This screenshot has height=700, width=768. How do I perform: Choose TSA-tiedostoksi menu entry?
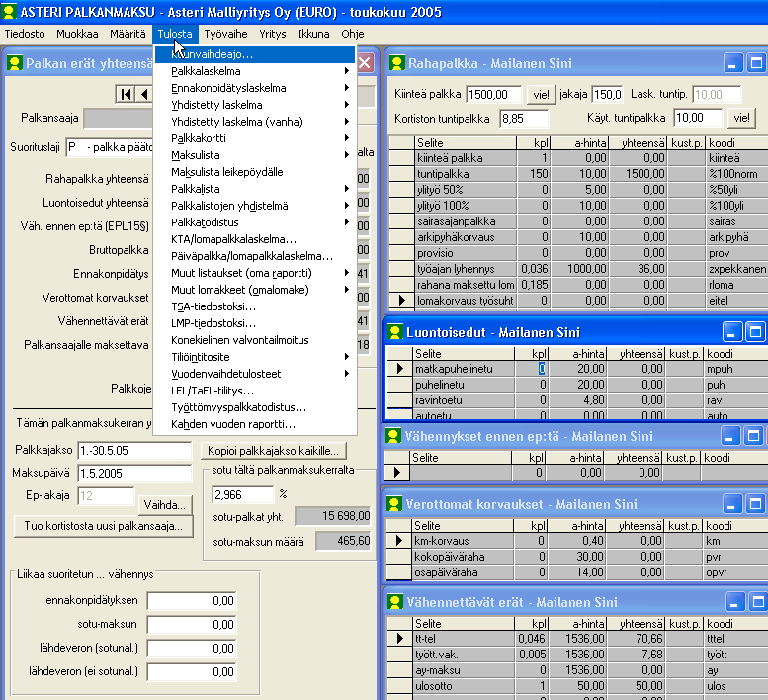click(x=255, y=306)
